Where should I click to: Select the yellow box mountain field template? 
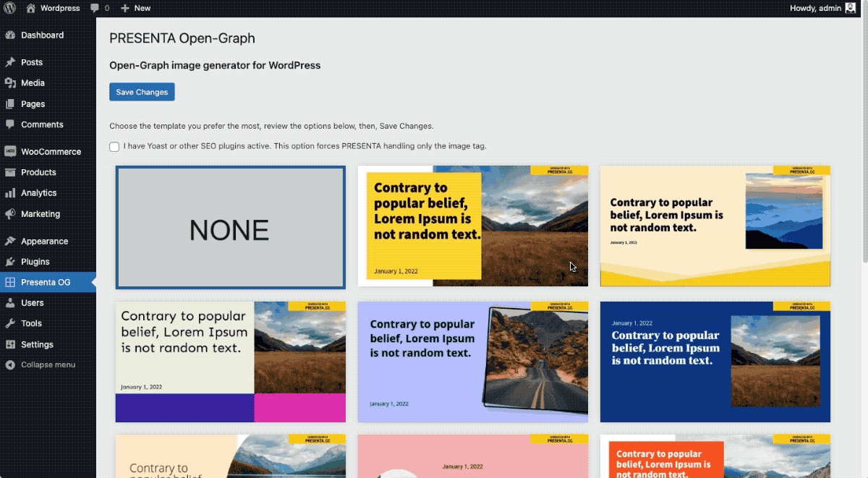(x=473, y=226)
